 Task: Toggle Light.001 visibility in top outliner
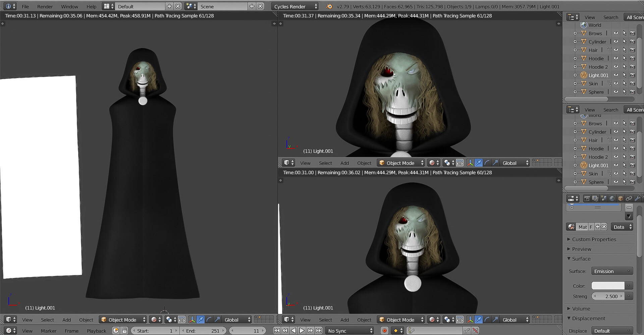tap(616, 75)
